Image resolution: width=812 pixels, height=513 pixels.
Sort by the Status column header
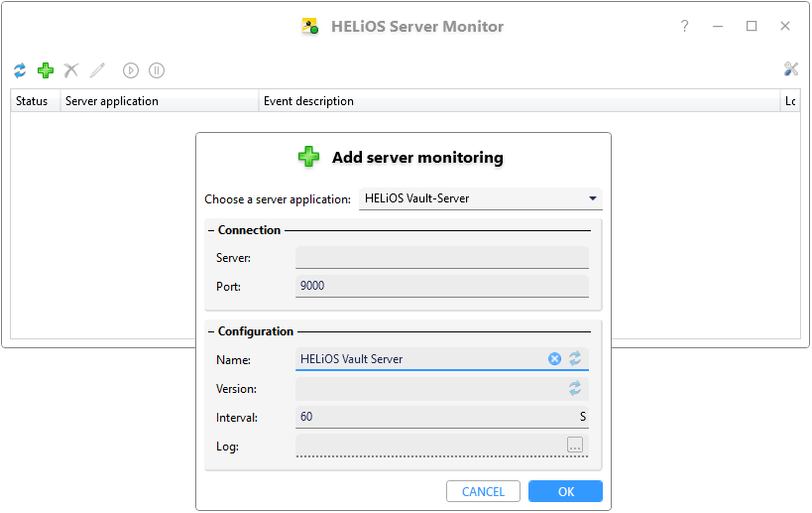[33, 101]
